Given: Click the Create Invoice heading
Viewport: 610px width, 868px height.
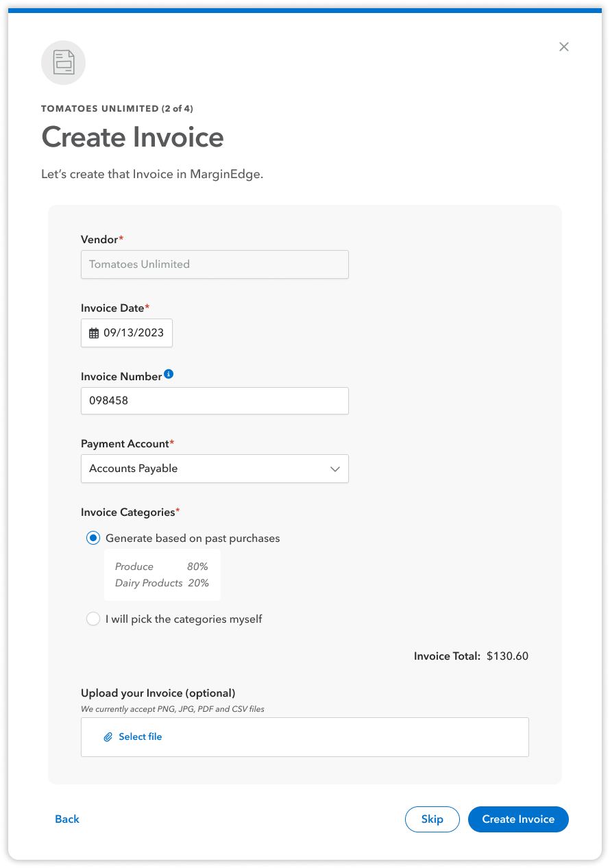Looking at the screenshot, I should (x=133, y=137).
